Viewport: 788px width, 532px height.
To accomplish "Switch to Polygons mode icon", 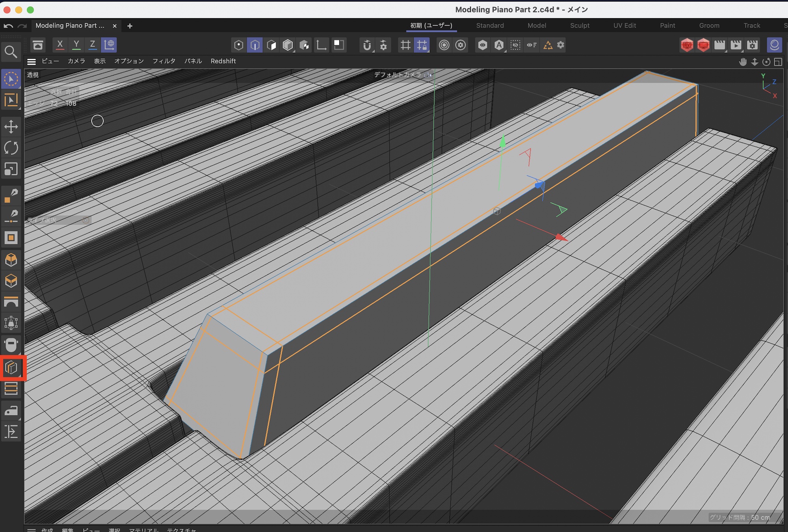I will pyautogui.click(x=271, y=45).
